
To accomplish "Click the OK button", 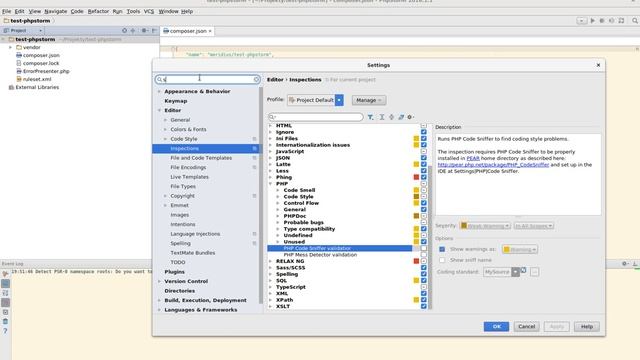I will [x=496, y=327].
